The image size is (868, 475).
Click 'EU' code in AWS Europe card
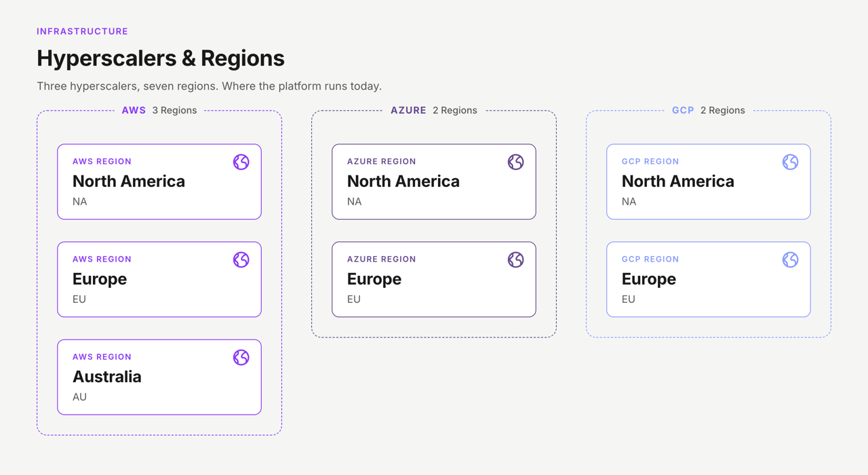tap(79, 300)
